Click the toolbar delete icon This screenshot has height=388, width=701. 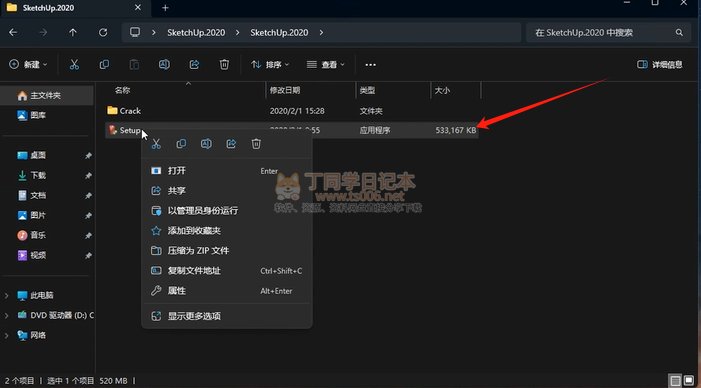click(x=224, y=65)
